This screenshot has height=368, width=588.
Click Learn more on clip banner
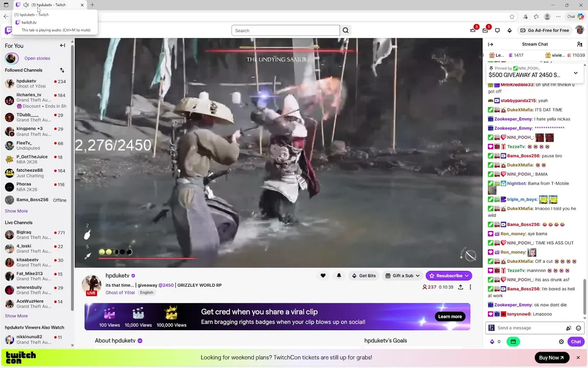[x=450, y=316]
